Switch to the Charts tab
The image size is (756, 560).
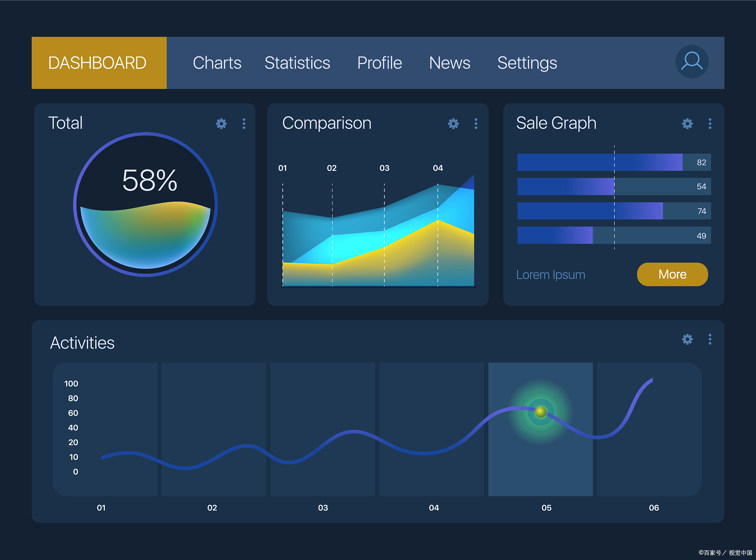click(x=217, y=63)
